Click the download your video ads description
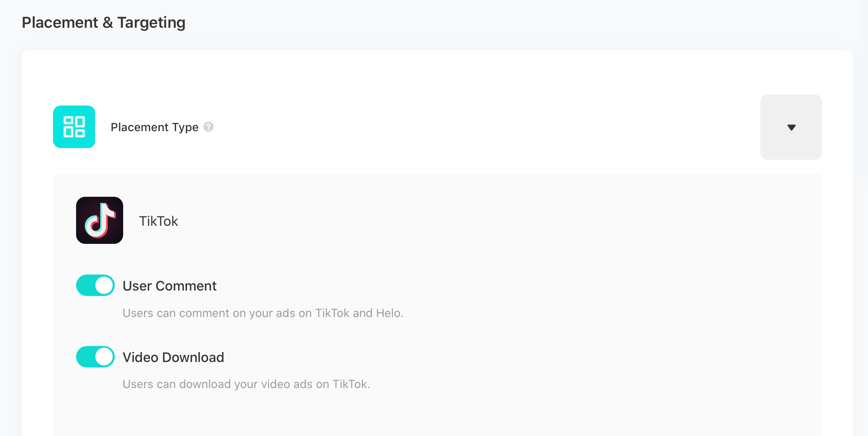This screenshot has height=436, width=868. 246,384
